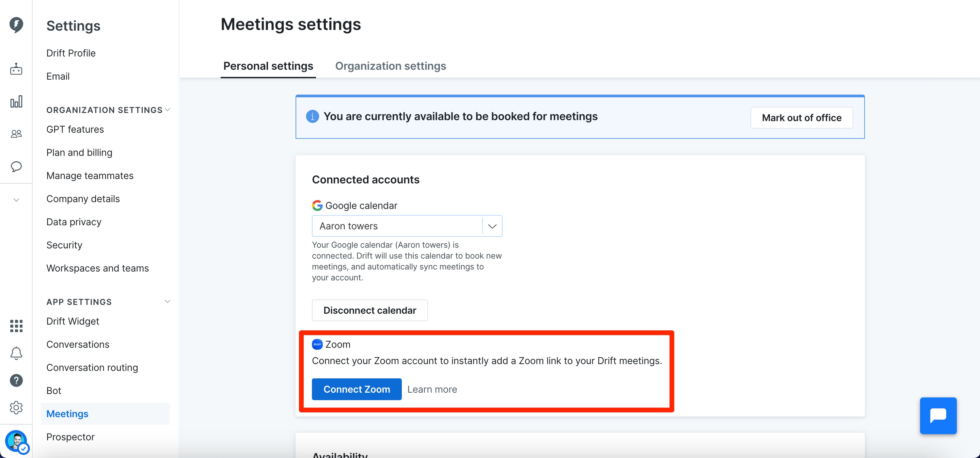Screen dimensions: 980x458
Task: Open Company details
Action: point(83,199)
